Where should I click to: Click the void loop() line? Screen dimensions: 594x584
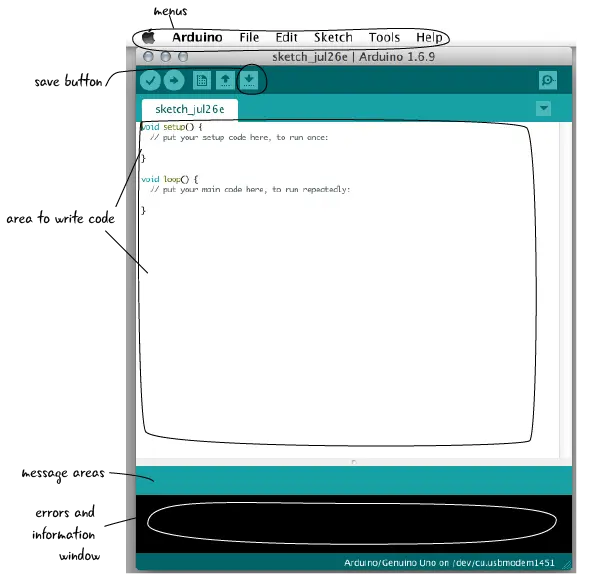click(170, 179)
